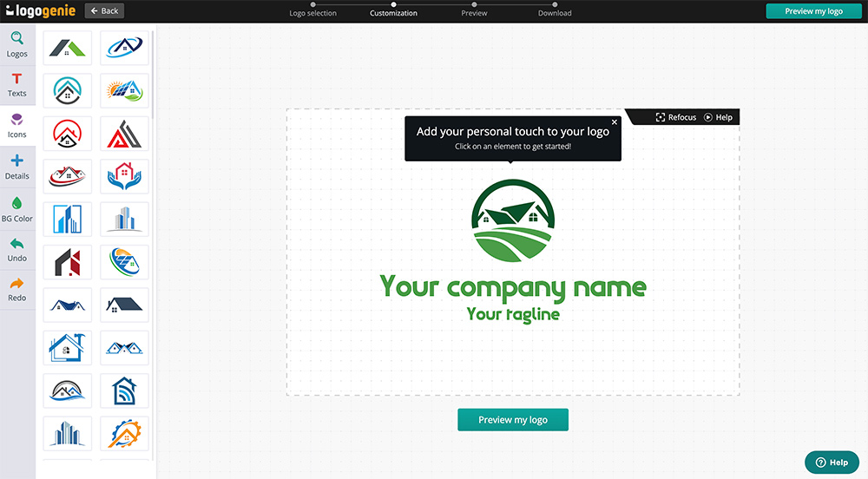
Task: Open the Icons panel
Action: [17, 126]
